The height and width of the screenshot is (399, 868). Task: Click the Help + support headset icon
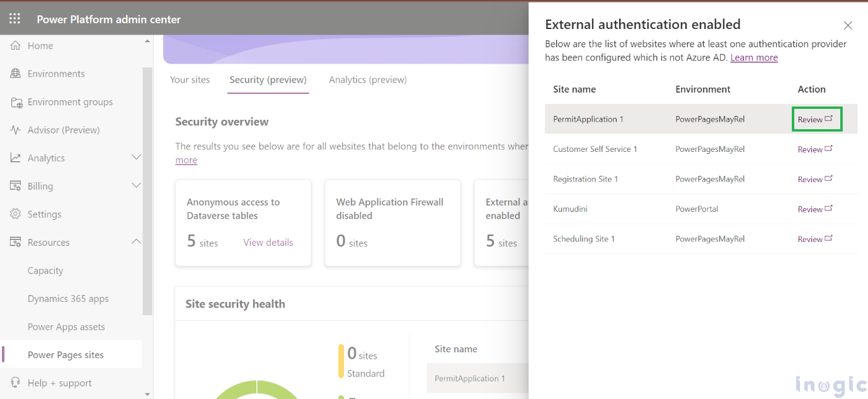click(16, 383)
